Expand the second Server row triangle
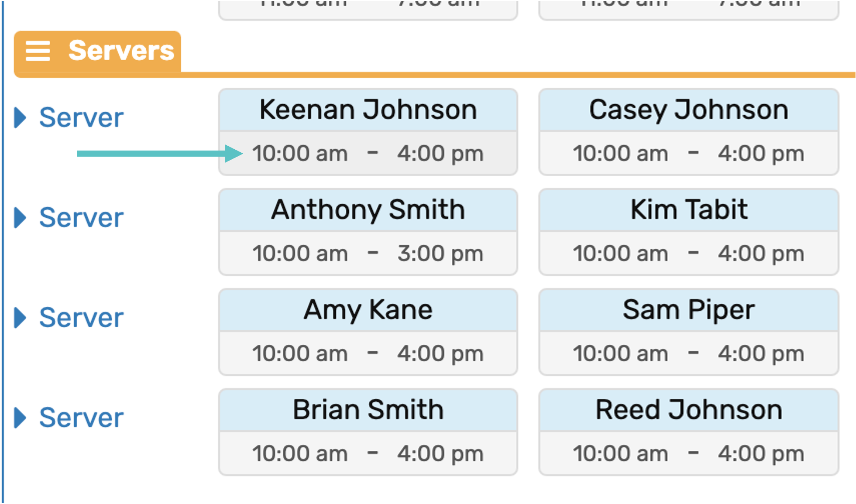The width and height of the screenshot is (856, 504). coord(20,217)
